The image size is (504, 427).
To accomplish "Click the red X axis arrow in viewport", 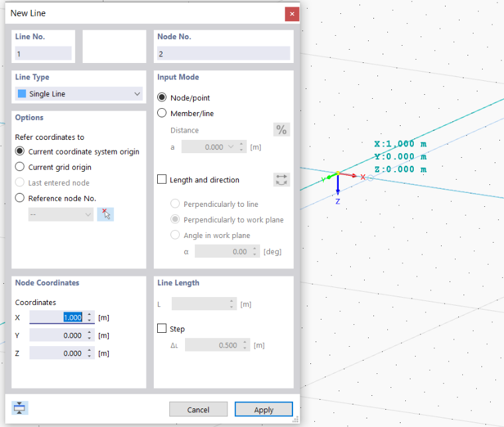I will (348, 175).
